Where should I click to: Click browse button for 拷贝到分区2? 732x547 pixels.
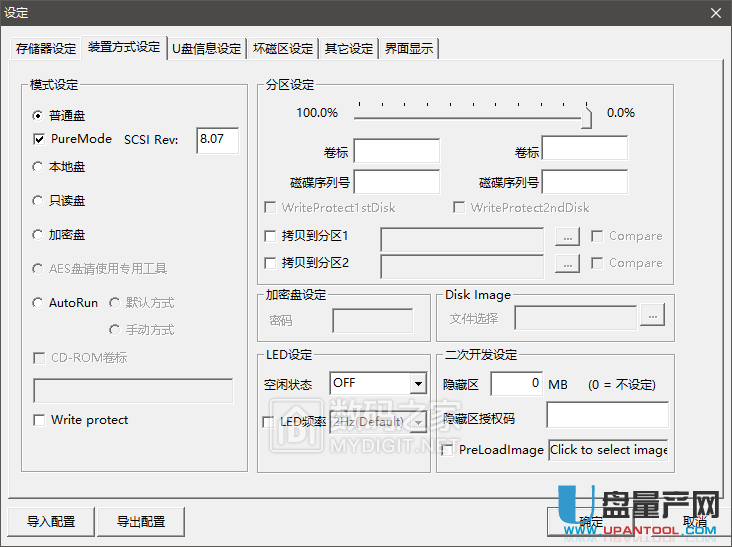(x=567, y=264)
